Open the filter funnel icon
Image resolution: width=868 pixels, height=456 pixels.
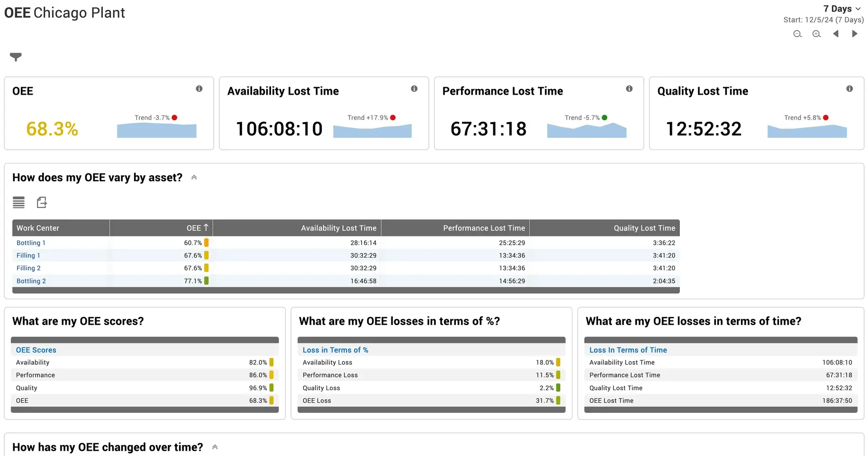tap(16, 57)
